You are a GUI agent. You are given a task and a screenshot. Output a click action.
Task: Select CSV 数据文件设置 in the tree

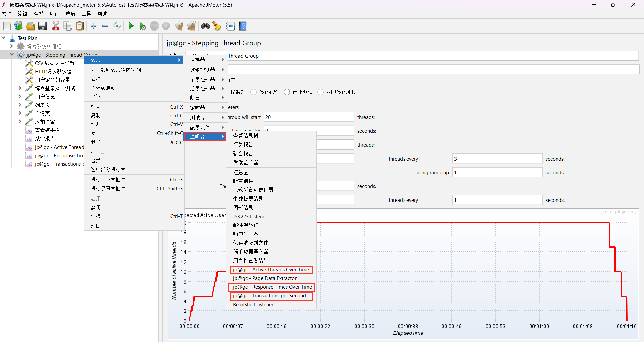click(x=55, y=63)
